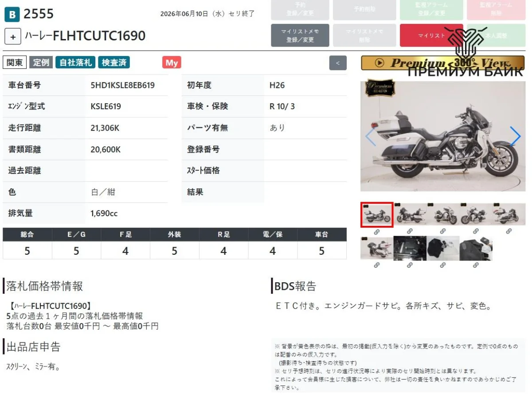
Task: Select the first bottom-row bike thumbnail
Action: point(377,248)
